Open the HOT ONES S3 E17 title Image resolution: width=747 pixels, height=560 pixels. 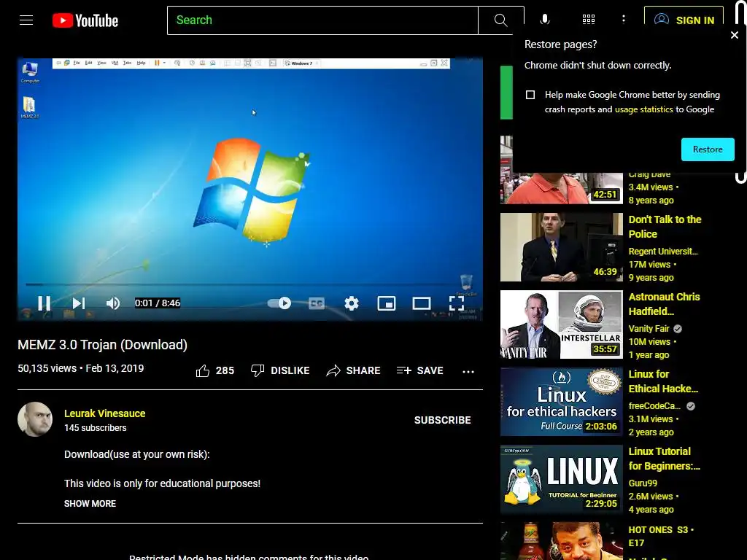coord(661,536)
